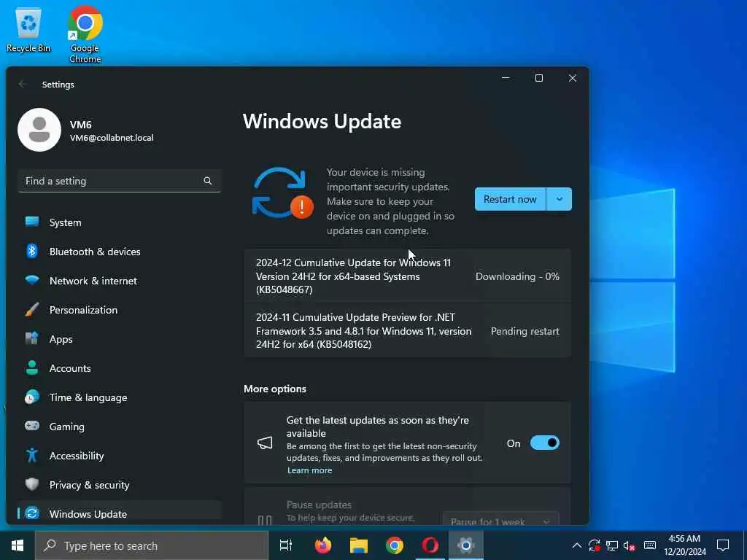
Task: Click the KB5048162 .NET Framework update row
Action: (x=407, y=330)
